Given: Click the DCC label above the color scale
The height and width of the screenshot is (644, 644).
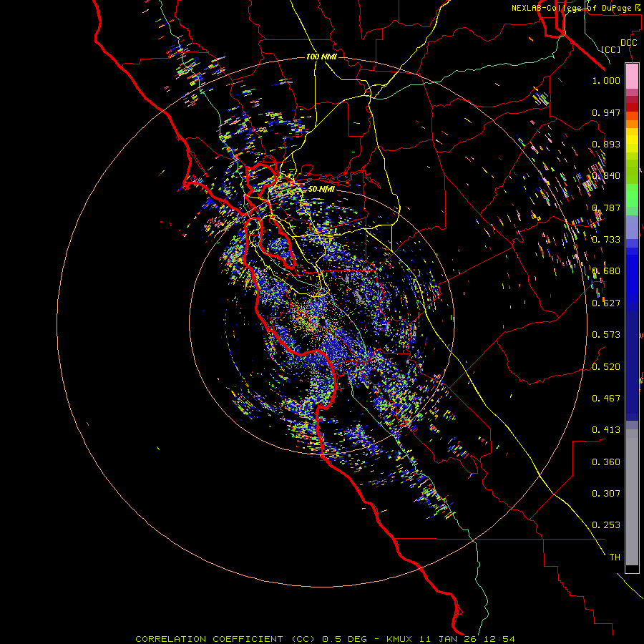Looking at the screenshot, I should point(628,43).
